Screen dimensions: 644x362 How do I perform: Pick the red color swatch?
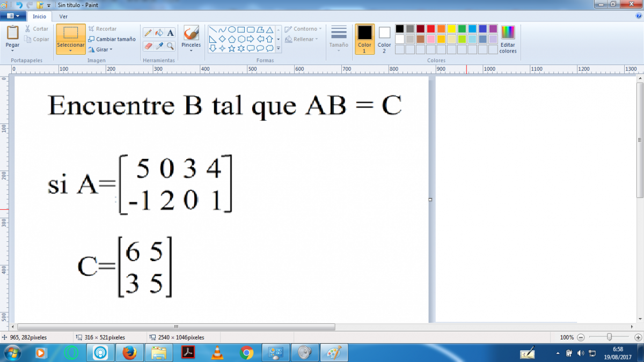(x=430, y=29)
